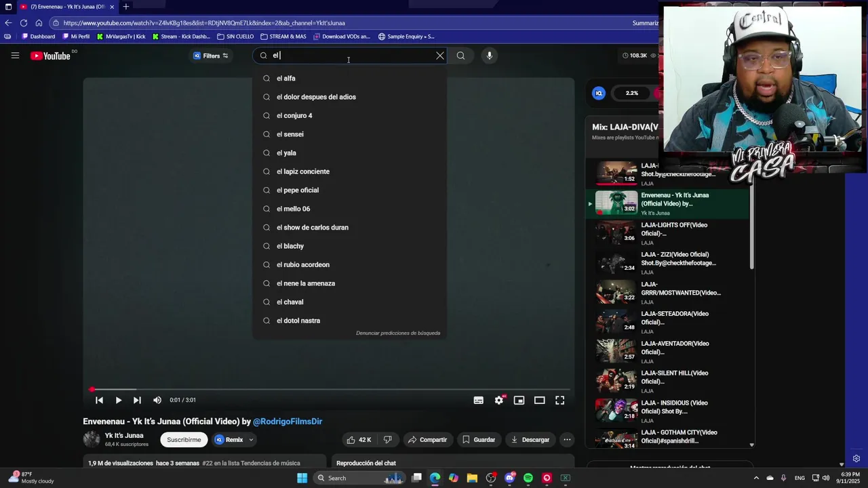Open playlist video LAJA-GRRR/MOSTWANTED
868x488 pixels.
coord(668,293)
